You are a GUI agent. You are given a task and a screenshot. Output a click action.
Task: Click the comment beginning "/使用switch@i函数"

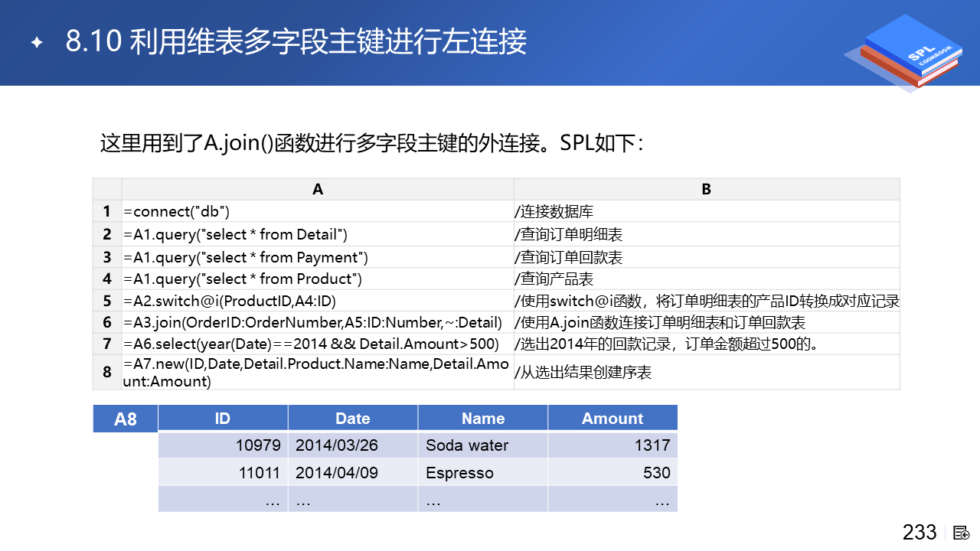(x=707, y=301)
